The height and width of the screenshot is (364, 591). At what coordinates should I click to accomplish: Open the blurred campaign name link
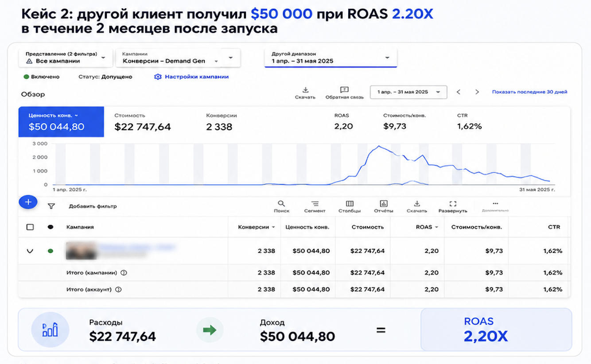tap(136, 248)
